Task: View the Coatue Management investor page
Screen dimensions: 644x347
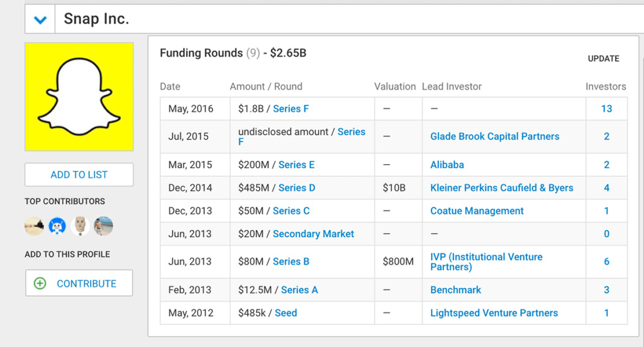Action: [477, 211]
